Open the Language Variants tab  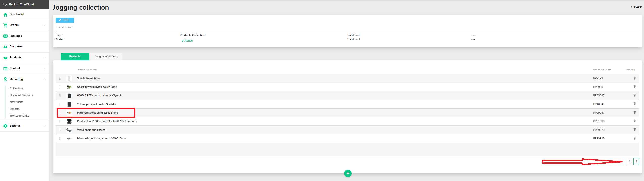click(106, 57)
